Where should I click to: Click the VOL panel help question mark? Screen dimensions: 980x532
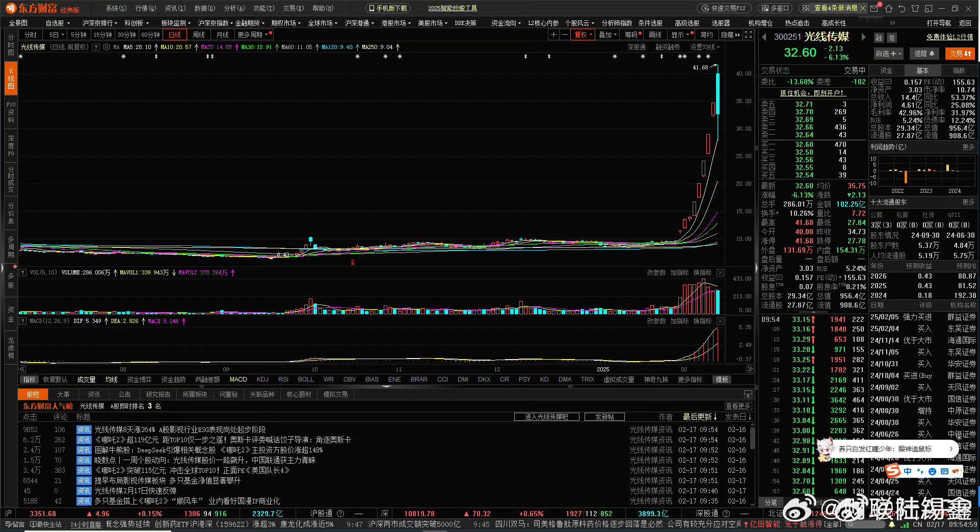tap(23, 273)
